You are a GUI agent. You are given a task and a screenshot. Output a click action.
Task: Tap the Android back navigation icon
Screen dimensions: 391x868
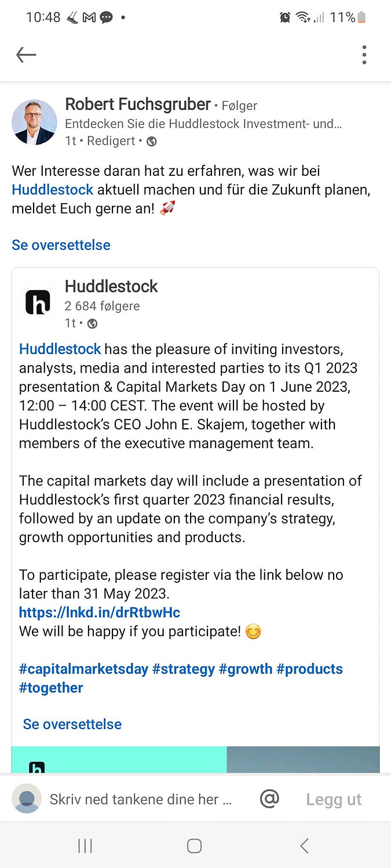304,846
